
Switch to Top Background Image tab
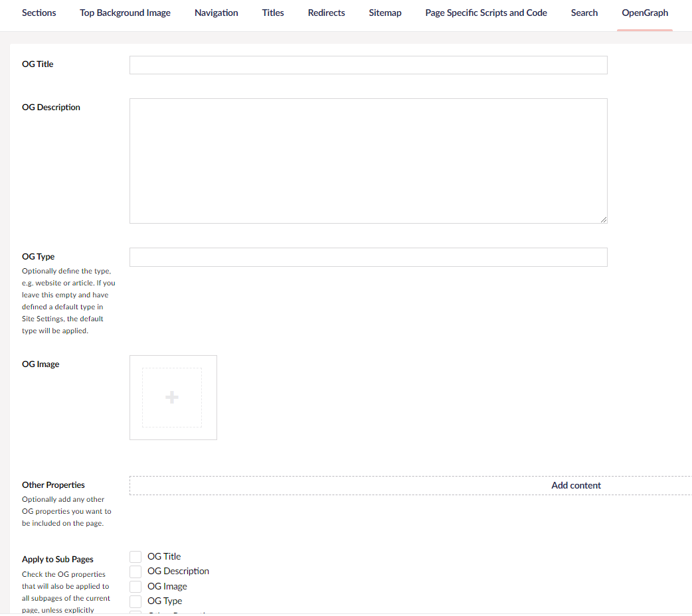point(125,13)
